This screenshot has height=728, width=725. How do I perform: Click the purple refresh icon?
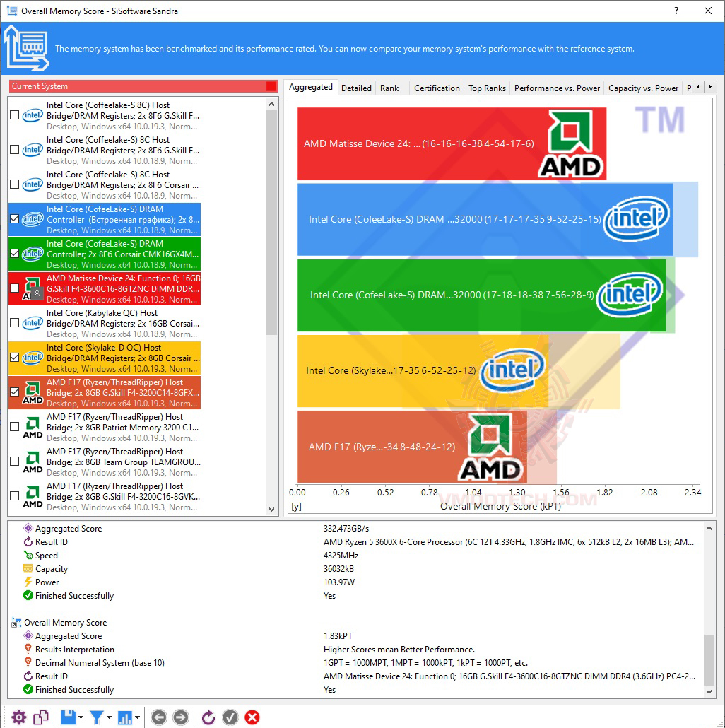(208, 717)
